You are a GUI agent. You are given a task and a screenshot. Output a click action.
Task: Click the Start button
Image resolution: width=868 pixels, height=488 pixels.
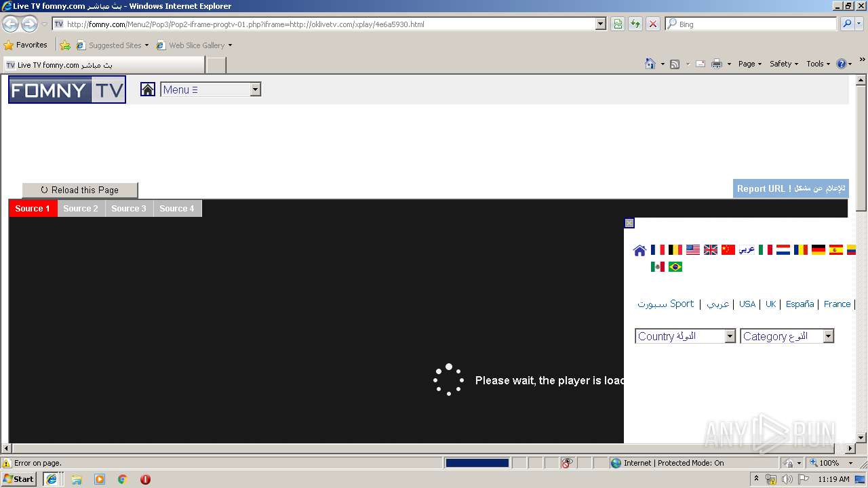tap(19, 479)
